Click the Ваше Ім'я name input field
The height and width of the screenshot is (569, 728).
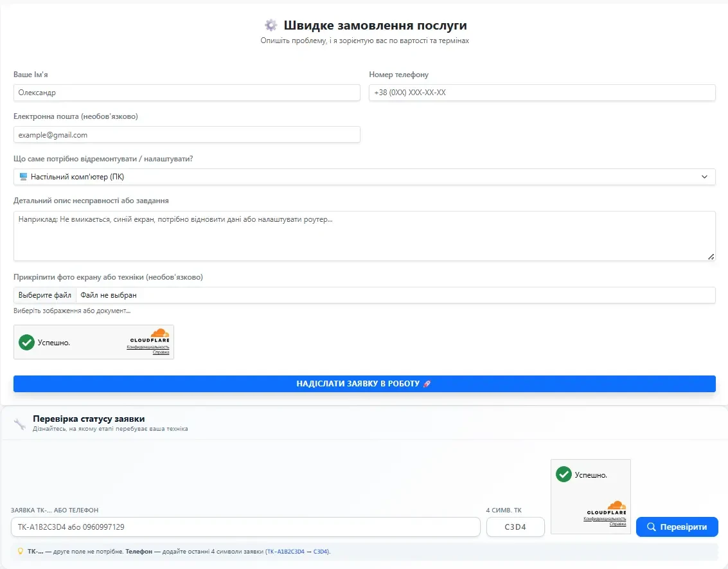coord(186,93)
